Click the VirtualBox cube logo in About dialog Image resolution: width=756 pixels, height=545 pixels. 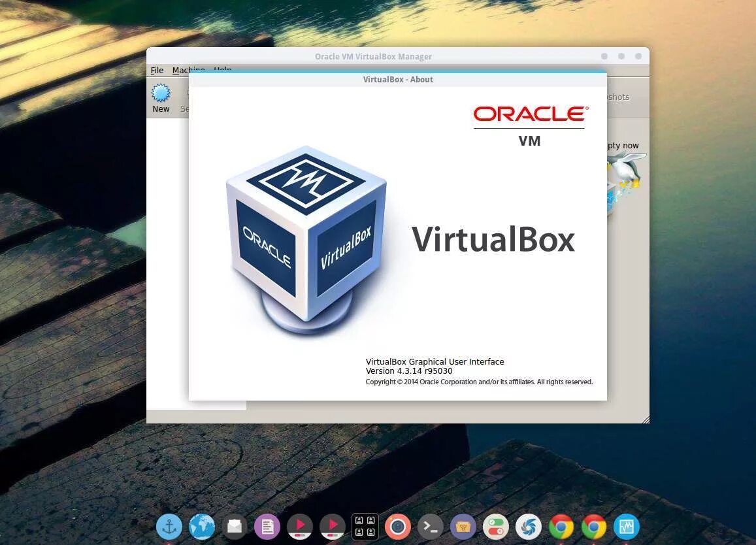point(306,240)
